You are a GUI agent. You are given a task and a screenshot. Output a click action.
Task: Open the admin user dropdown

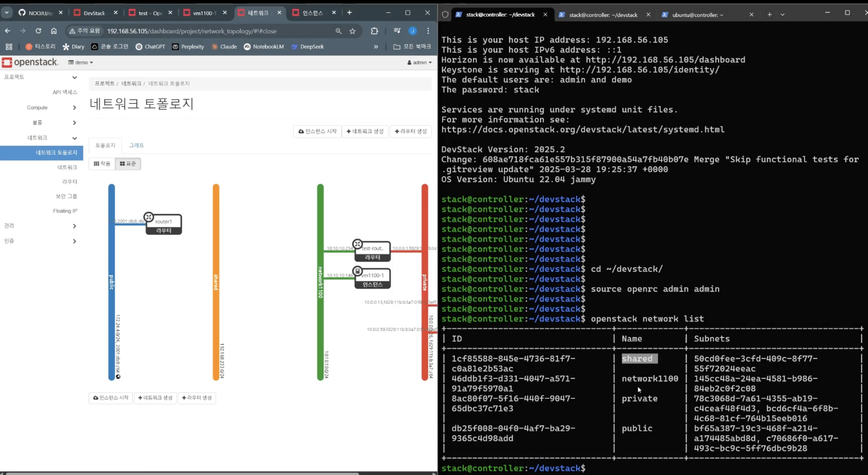(419, 62)
